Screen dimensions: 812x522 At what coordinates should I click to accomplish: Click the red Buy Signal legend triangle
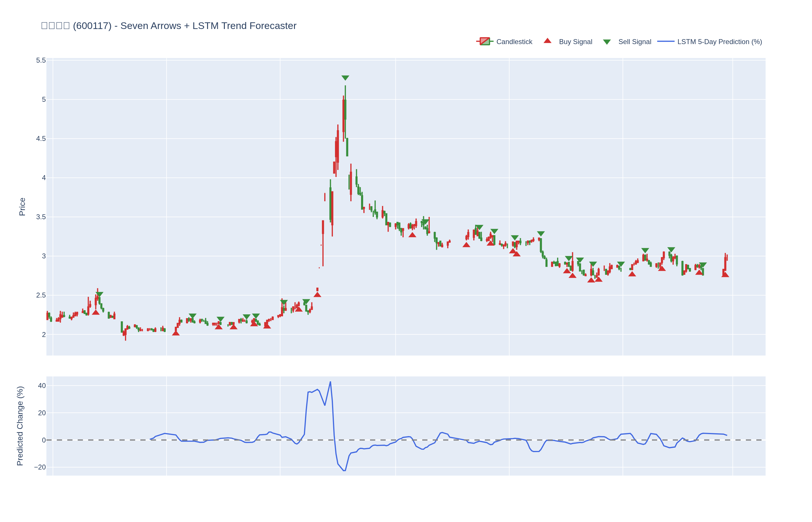tap(547, 41)
